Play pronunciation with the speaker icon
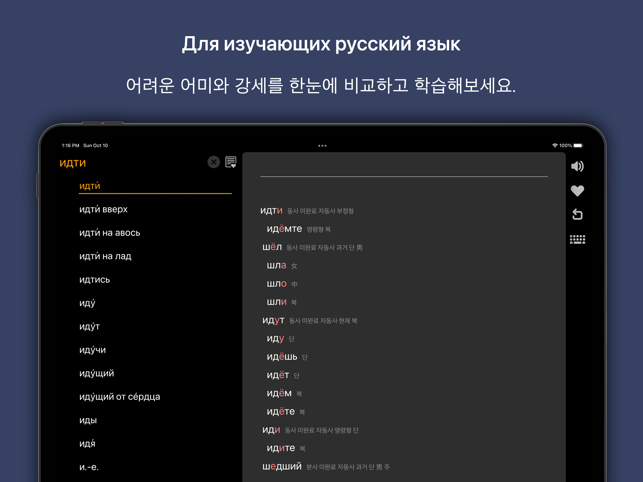This screenshot has height=482, width=643. coord(577,166)
